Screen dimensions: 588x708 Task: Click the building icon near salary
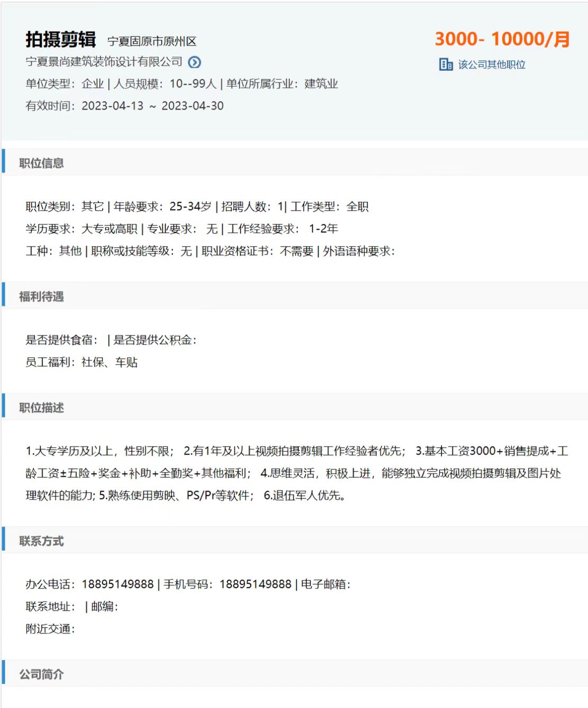point(446,65)
